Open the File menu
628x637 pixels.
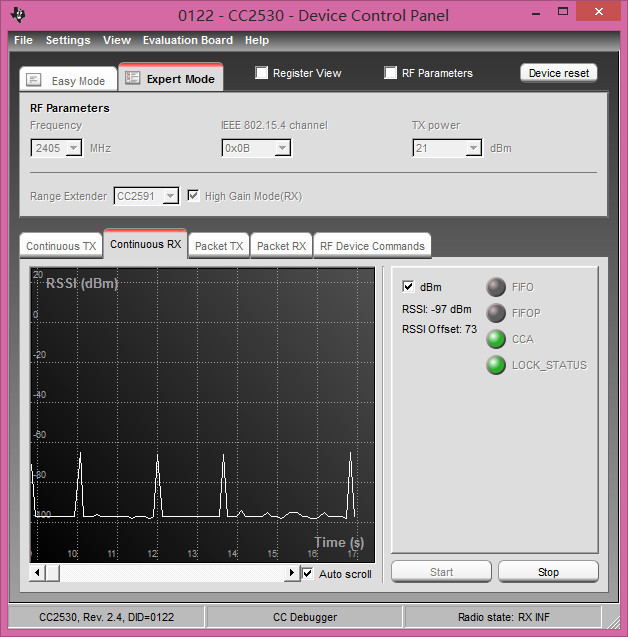pyautogui.click(x=23, y=40)
